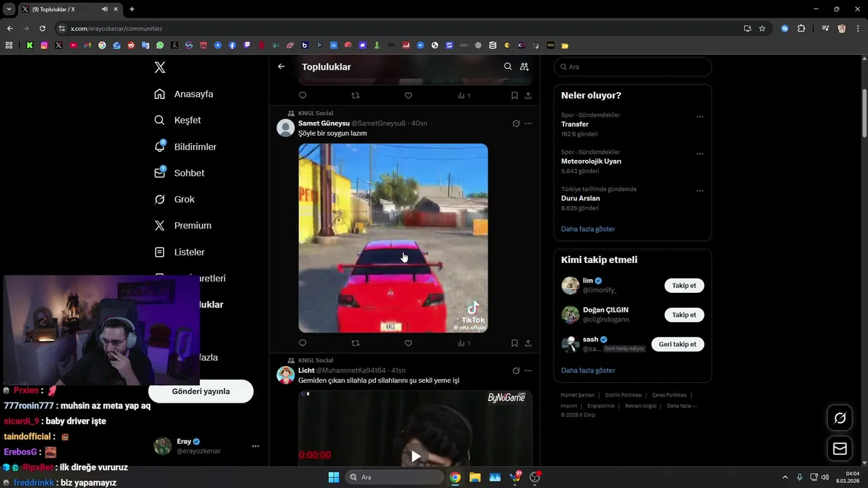Image resolution: width=868 pixels, height=488 pixels.
Task: Open Chrome extensions puzzle icon
Action: click(802, 28)
